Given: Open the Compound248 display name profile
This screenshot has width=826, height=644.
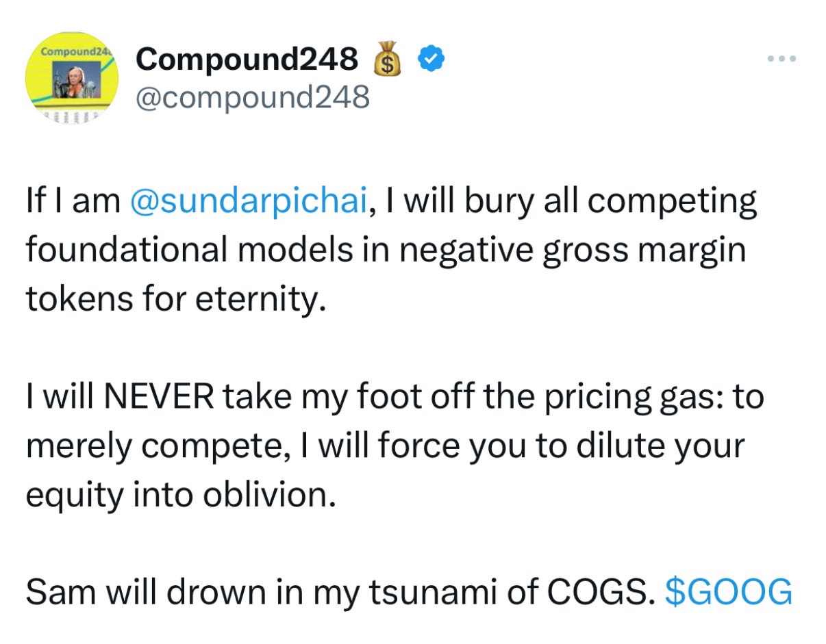Looking at the screenshot, I should click(x=247, y=60).
